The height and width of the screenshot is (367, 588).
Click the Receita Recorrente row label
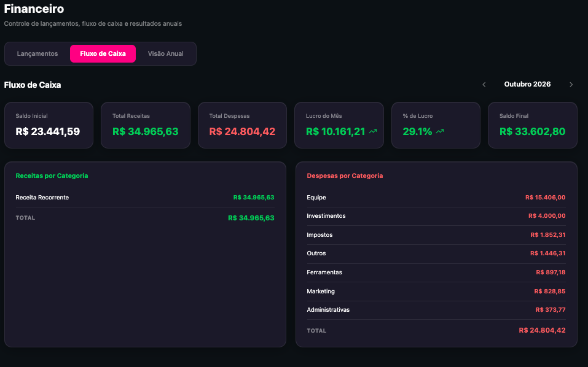[x=42, y=198]
